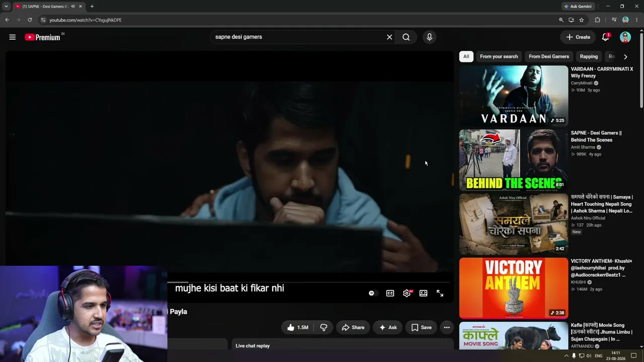Seek using the video progress bar
644x362 pixels.
(309, 283)
